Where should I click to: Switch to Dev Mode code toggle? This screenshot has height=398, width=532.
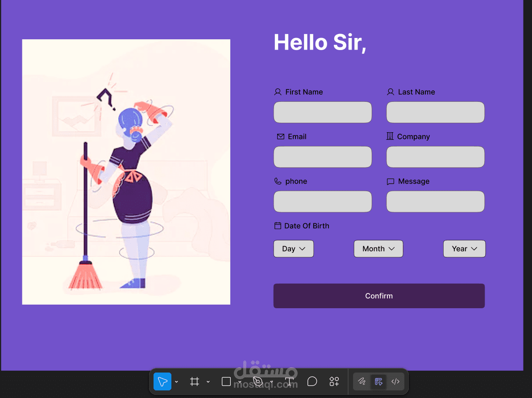pos(395,381)
